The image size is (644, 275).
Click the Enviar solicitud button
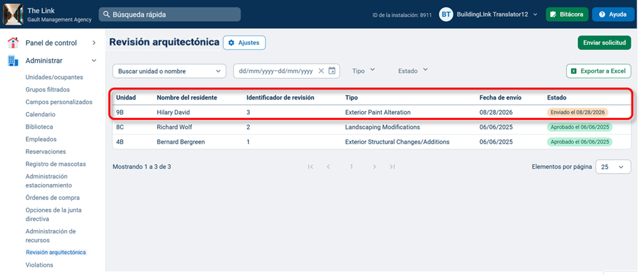click(604, 43)
